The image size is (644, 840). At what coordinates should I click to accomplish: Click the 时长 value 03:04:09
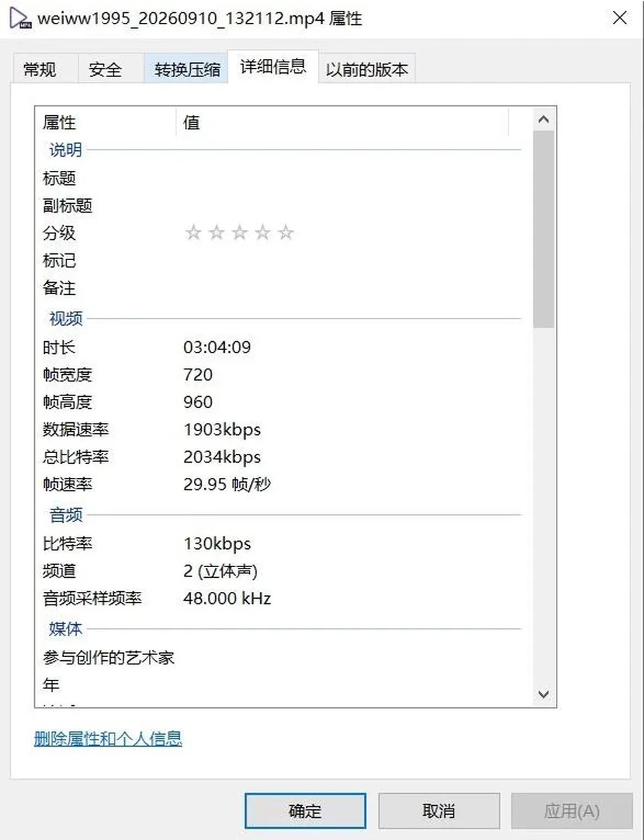217,347
